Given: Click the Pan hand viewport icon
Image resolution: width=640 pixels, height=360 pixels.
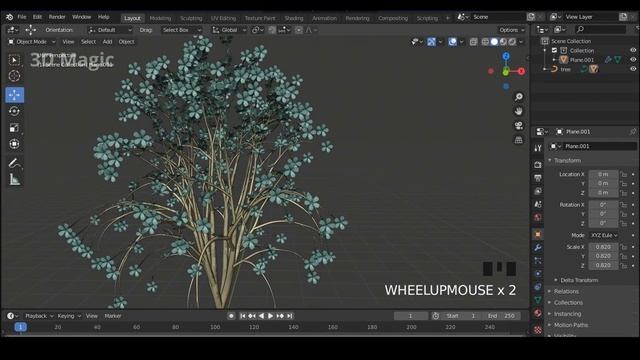Looking at the screenshot, I should pos(518,111).
